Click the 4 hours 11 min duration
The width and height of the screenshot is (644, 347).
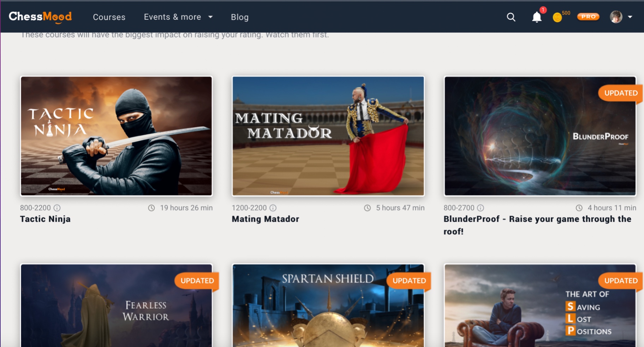612,208
